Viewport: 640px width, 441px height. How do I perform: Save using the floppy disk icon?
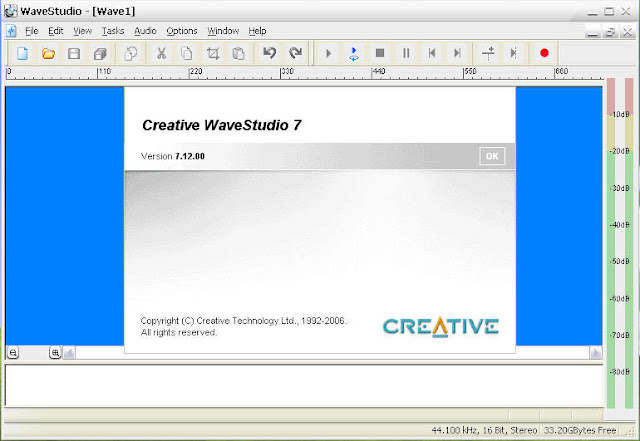pyautogui.click(x=74, y=53)
